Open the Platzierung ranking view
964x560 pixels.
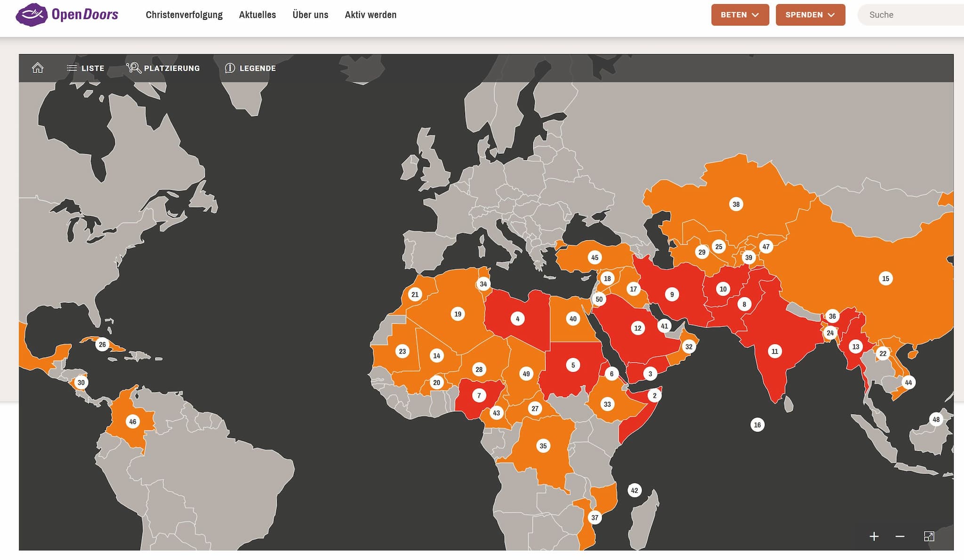(x=163, y=68)
